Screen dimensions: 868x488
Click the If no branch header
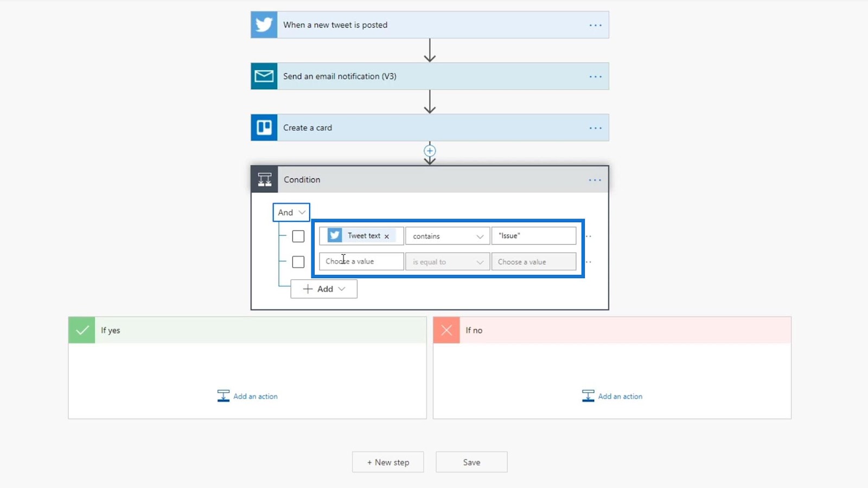(x=612, y=330)
